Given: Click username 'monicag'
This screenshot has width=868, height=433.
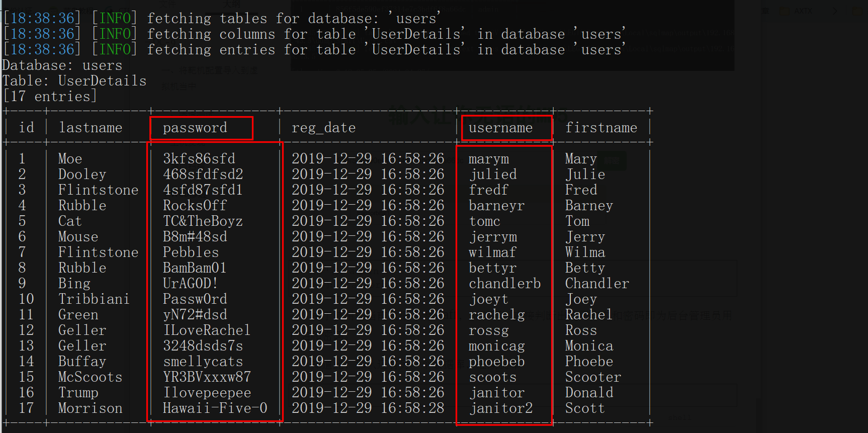Looking at the screenshot, I should (497, 346).
